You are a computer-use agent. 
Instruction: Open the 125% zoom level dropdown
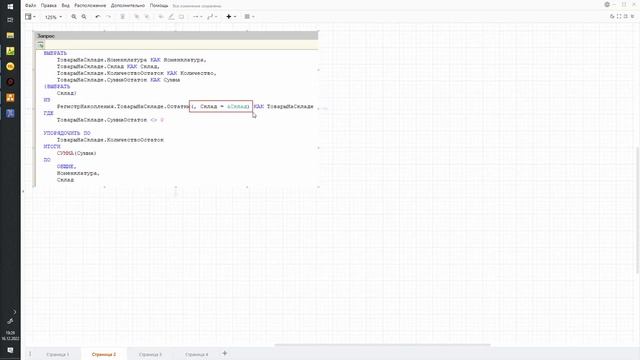tap(53, 17)
